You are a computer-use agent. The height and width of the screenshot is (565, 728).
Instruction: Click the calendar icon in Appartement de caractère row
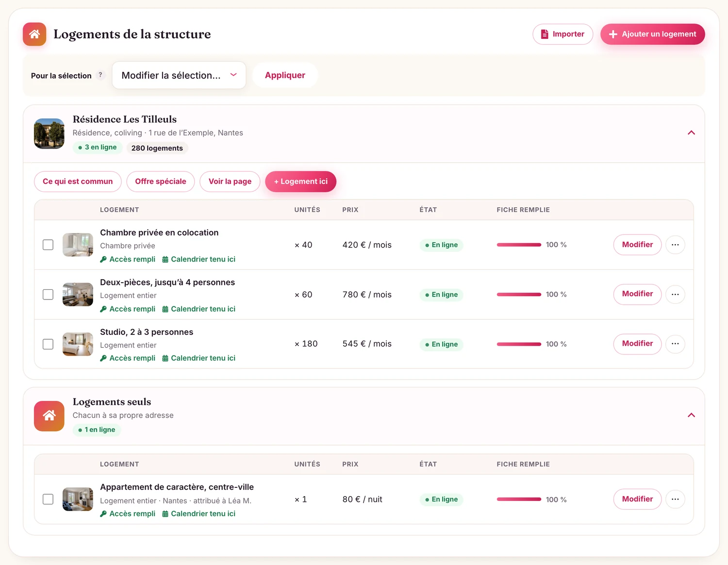point(165,514)
